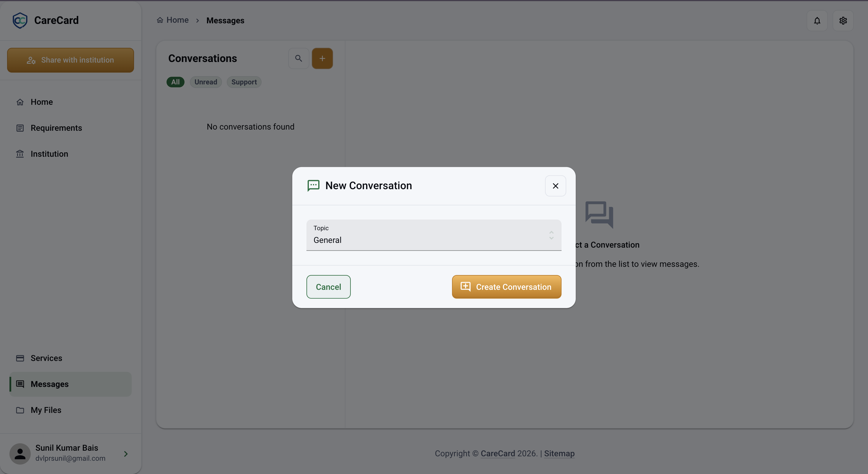Select the Support filter chip
The width and height of the screenshot is (868, 474).
point(244,82)
